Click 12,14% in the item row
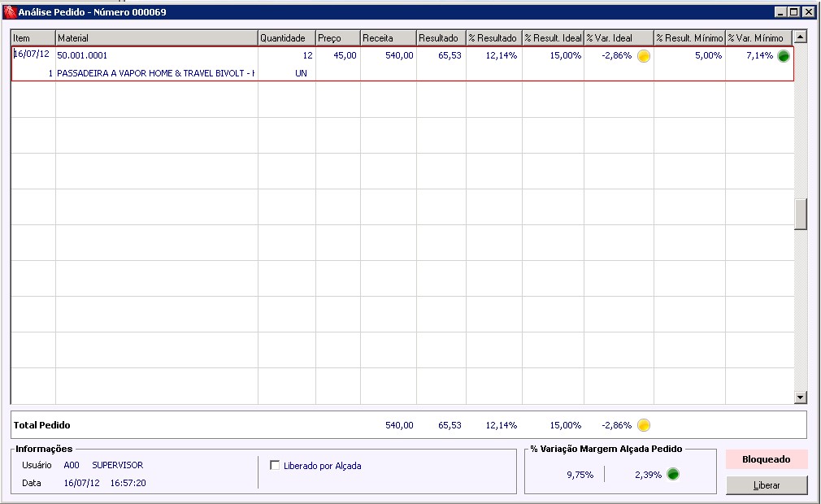This screenshot has height=504, width=821. 501,55
